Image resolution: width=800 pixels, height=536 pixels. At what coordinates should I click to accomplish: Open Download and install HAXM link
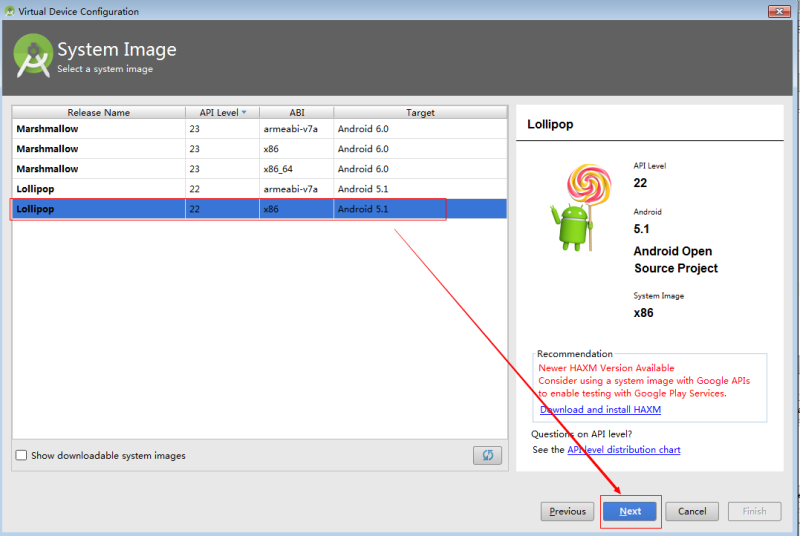[601, 410]
